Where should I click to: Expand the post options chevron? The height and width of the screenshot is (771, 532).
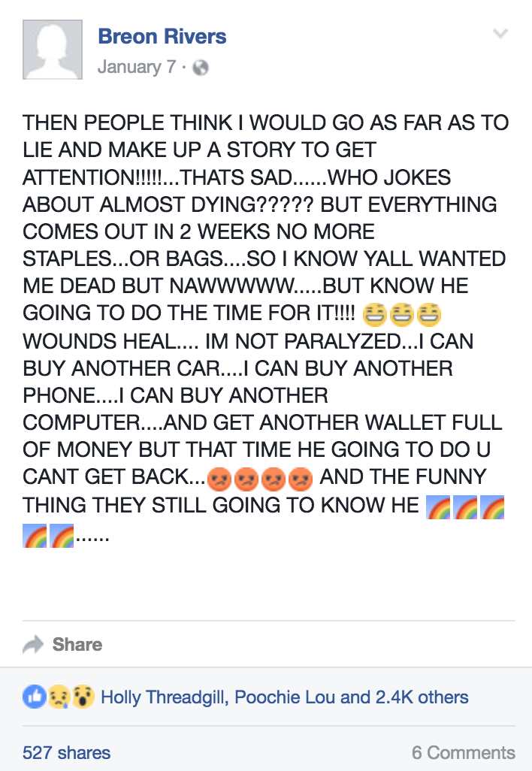point(500,34)
